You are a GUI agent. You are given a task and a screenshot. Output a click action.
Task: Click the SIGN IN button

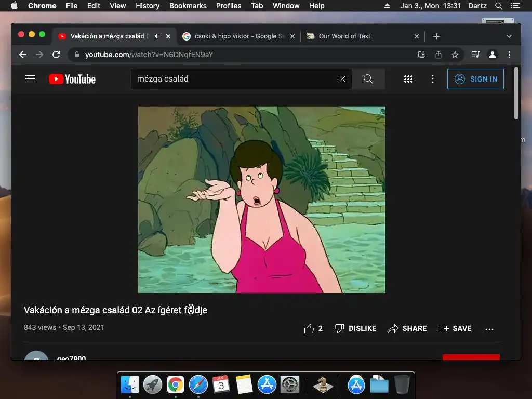tap(475, 79)
